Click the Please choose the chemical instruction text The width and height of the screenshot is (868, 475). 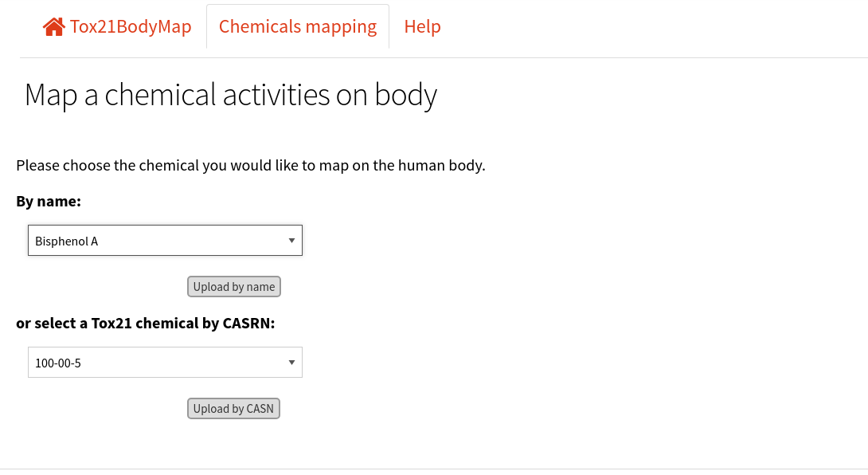pos(251,166)
